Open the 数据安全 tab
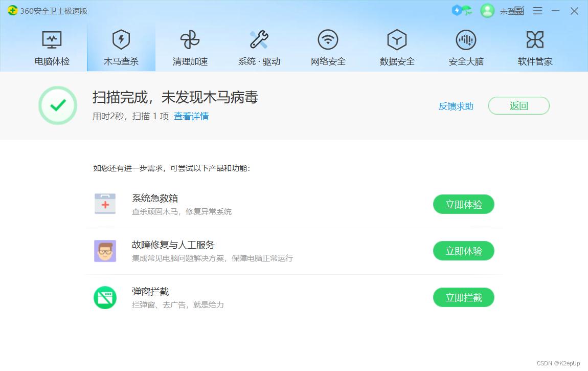 [397, 48]
